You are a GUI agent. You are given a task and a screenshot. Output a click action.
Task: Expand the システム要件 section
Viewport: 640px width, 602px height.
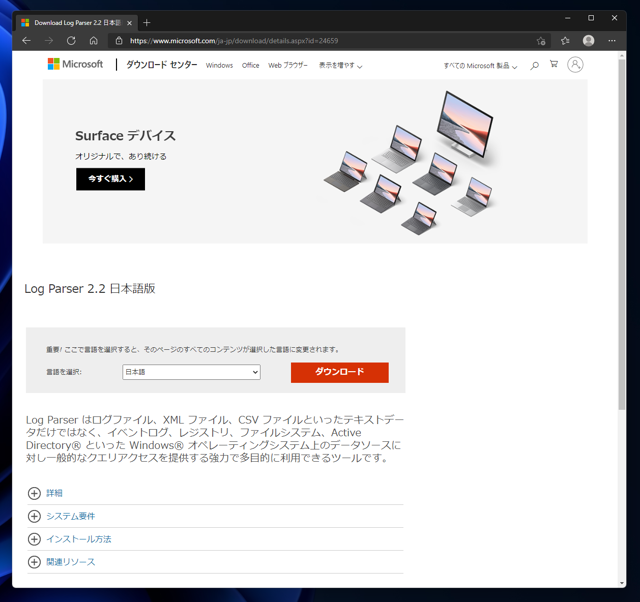coord(70,516)
